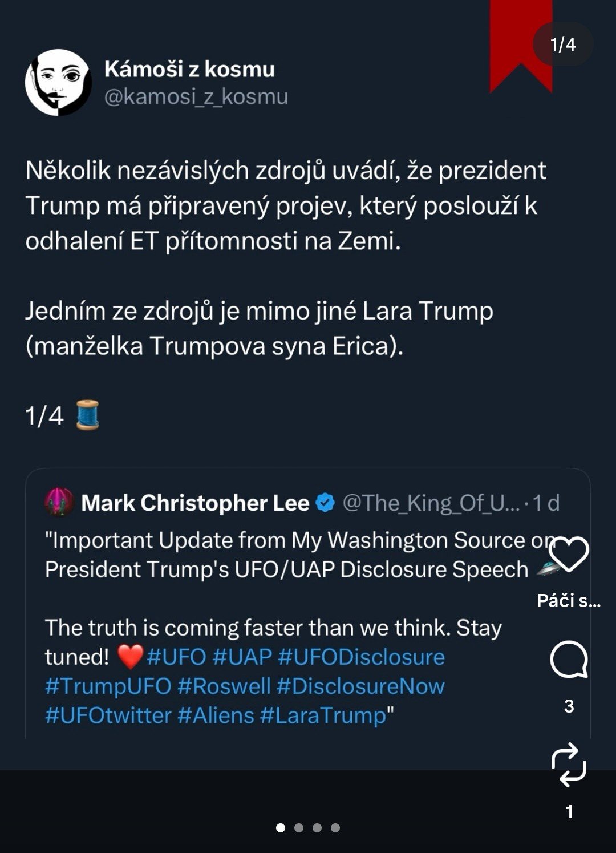Jump to the third slide dot
This screenshot has height=853, width=616.
[x=317, y=827]
